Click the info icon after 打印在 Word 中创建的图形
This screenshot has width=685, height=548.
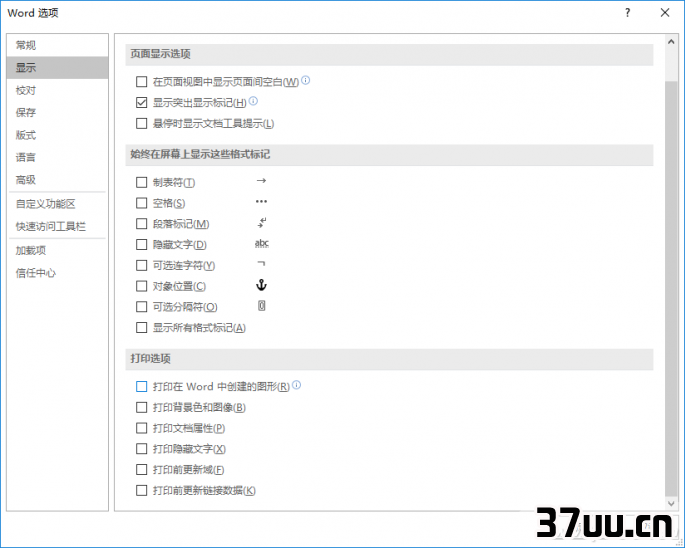tap(296, 385)
